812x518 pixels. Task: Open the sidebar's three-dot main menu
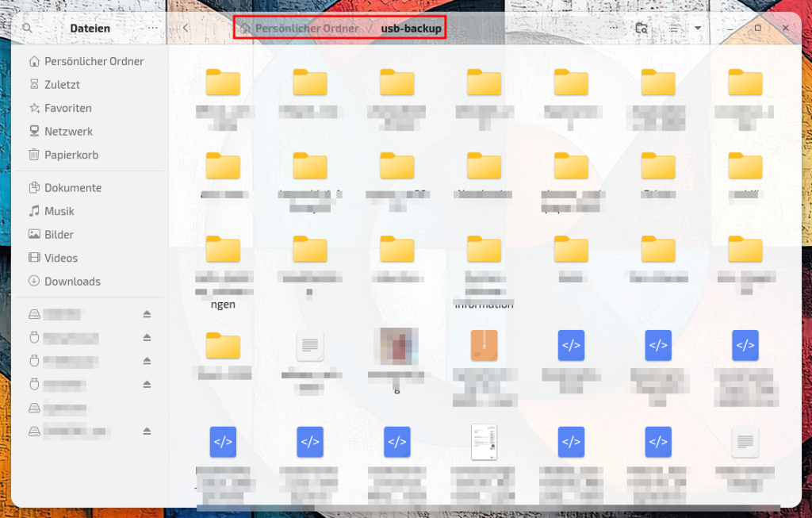[x=152, y=28]
